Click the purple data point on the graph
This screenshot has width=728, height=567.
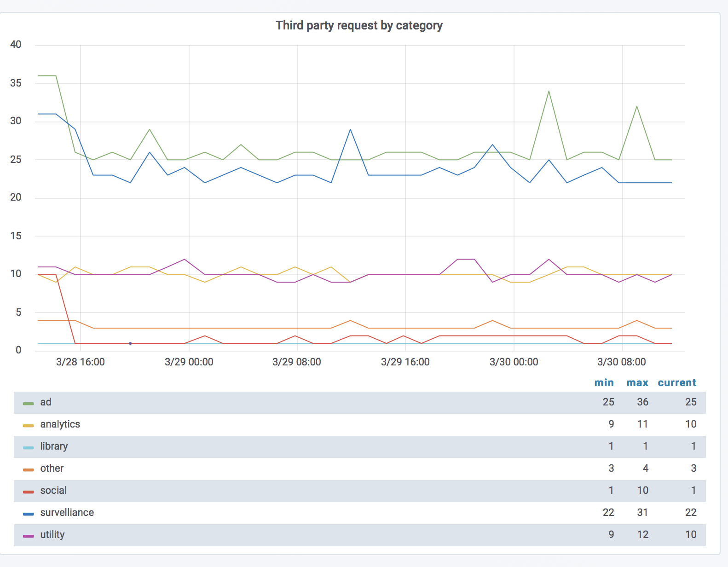pyautogui.click(x=130, y=343)
